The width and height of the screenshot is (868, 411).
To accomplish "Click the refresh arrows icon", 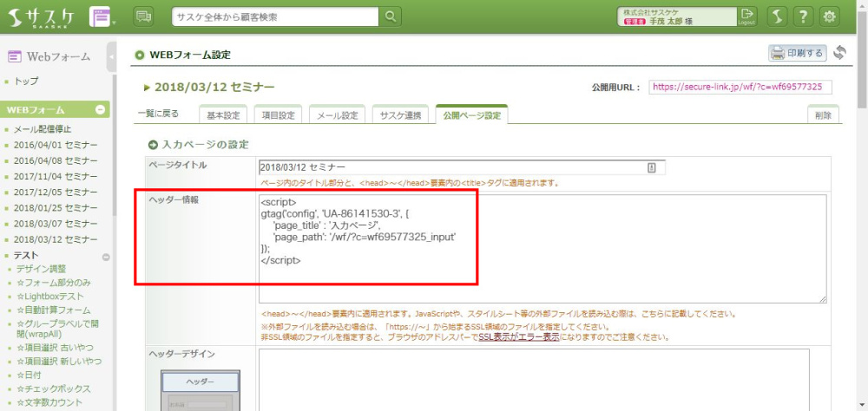I will (839, 53).
